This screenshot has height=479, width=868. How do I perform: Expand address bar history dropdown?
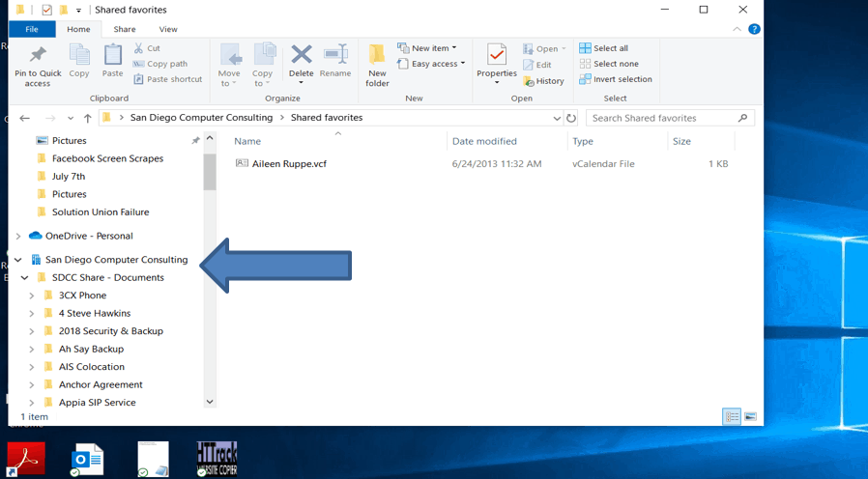click(557, 118)
